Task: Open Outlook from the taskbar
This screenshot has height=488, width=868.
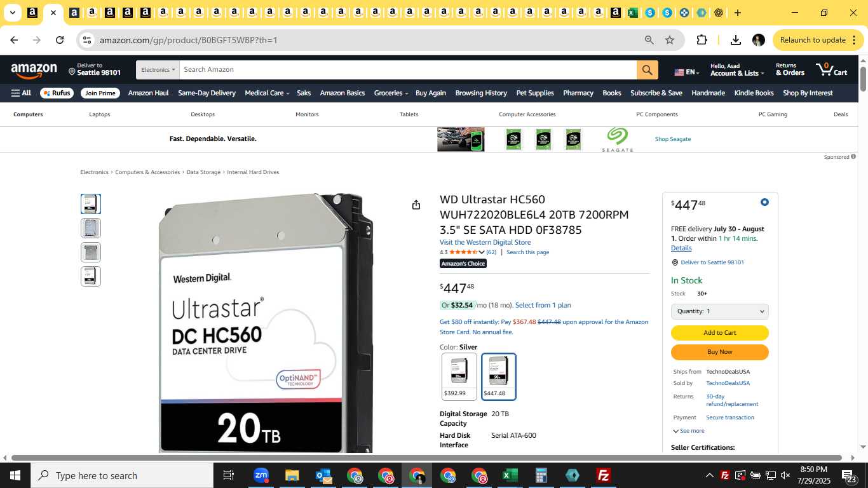Action: point(323,475)
